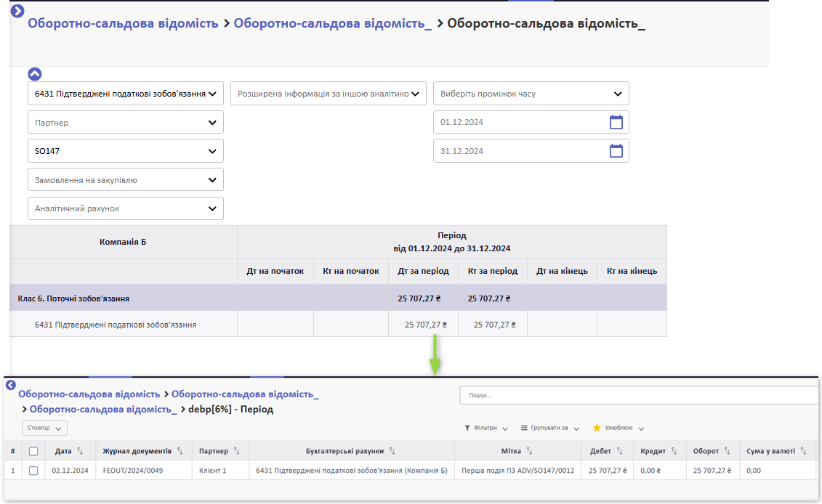Viewport: 822px width, 504px height.
Task: Open the 6431 Підтверджені податкові зобов'язання dropdown
Action: point(126,94)
